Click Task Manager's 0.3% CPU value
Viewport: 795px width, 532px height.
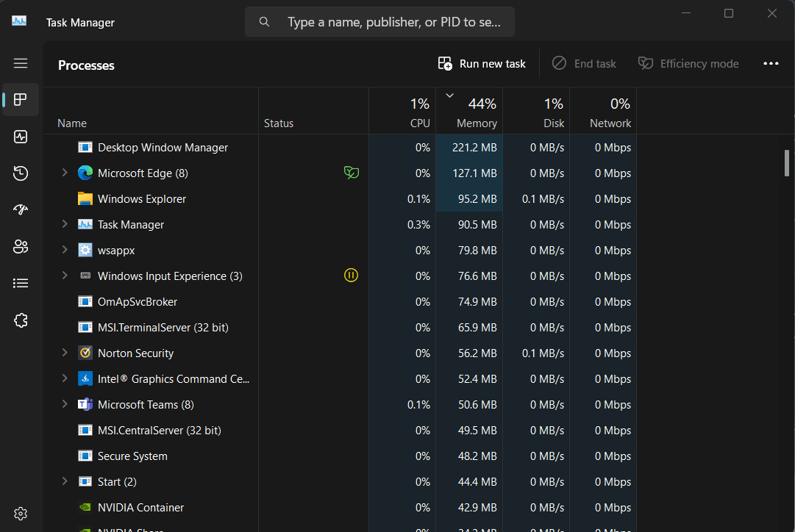point(418,224)
